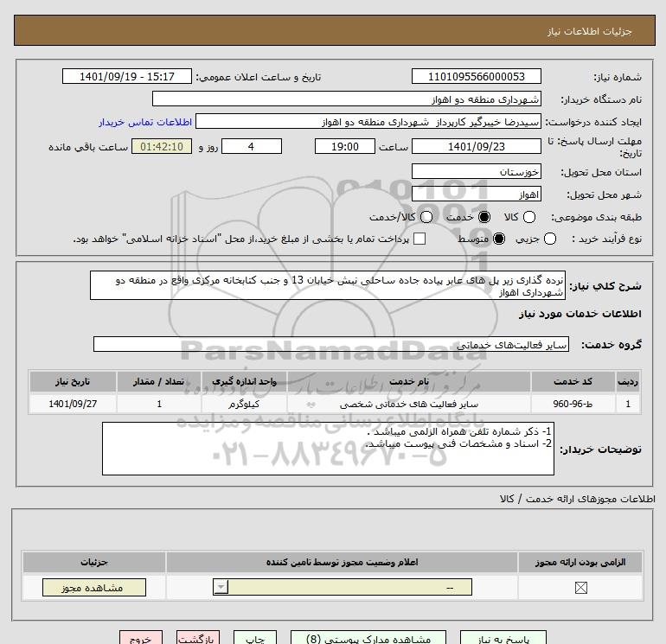Choose the جزیی purchase process option
The height and width of the screenshot is (644, 666).
549,239
